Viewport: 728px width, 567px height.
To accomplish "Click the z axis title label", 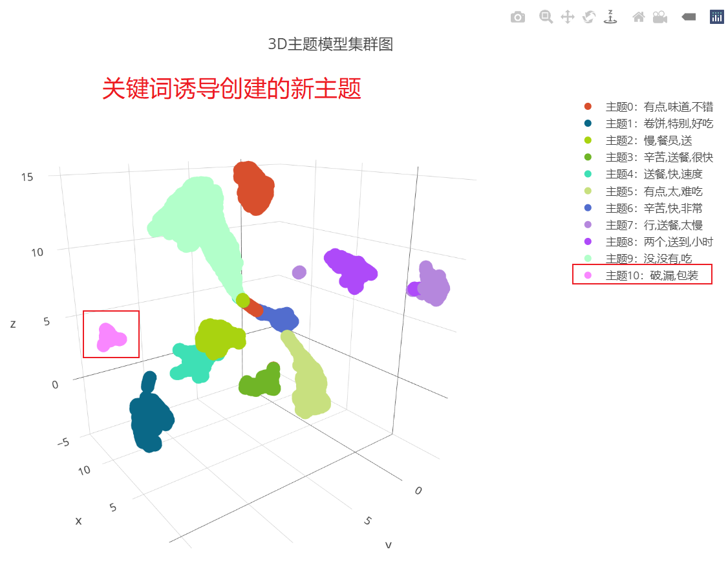I will [13, 324].
